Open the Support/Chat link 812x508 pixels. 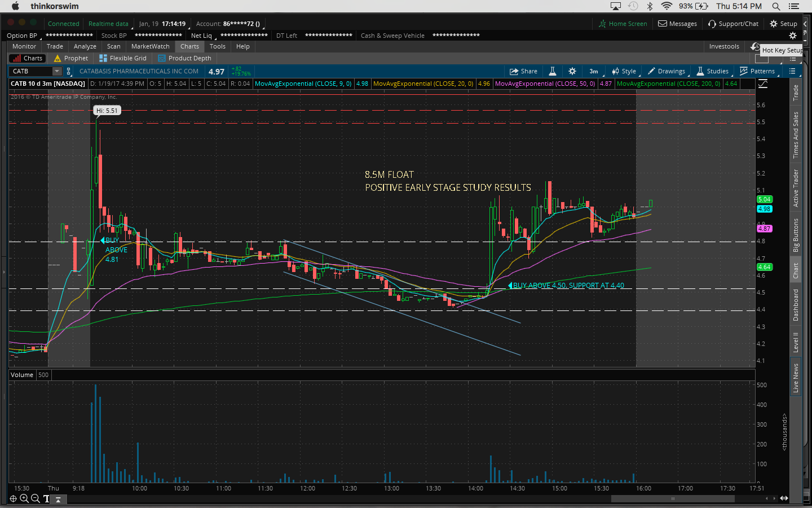coord(733,24)
